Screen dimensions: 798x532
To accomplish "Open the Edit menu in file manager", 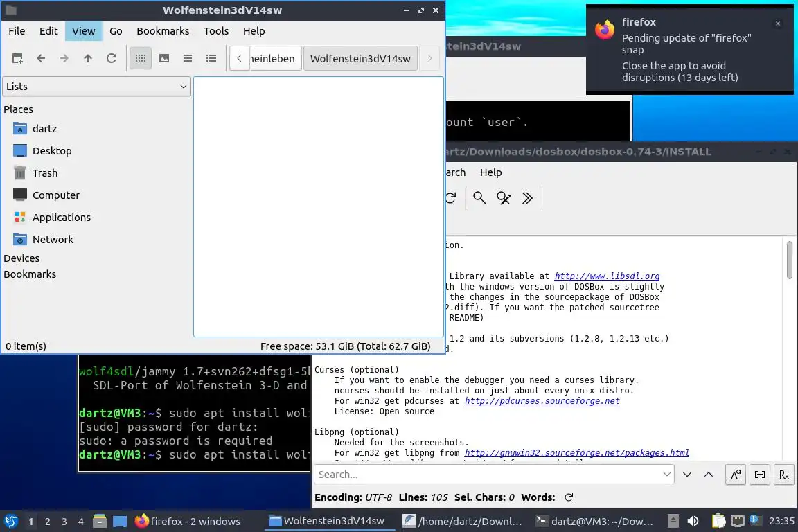I will coord(48,31).
